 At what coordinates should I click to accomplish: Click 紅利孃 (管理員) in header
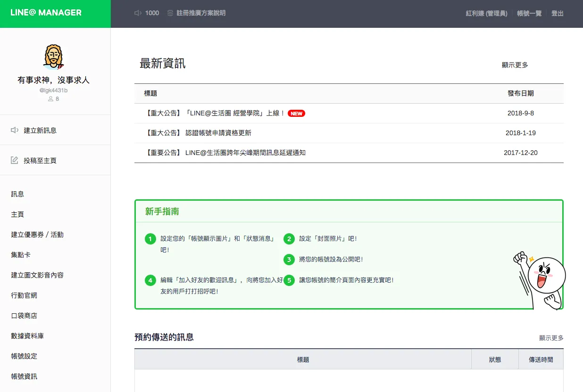[x=486, y=13]
